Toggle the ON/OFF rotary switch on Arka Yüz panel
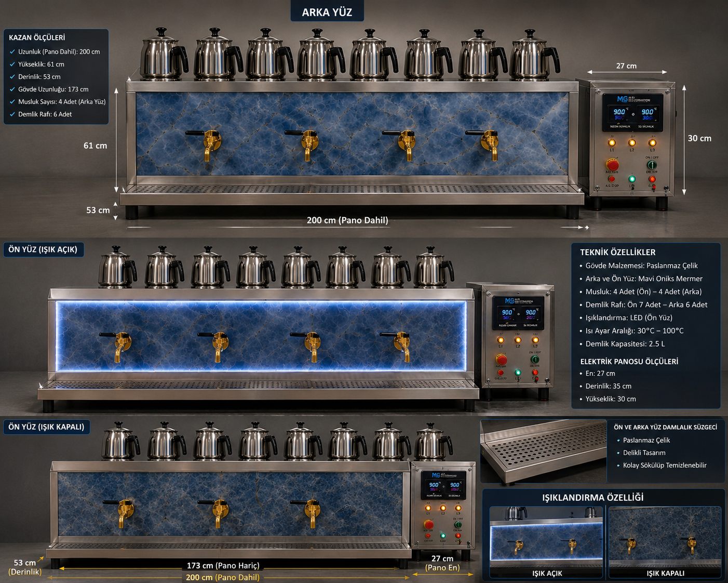Image resolution: width=728 pixels, height=583 pixels. (x=651, y=165)
